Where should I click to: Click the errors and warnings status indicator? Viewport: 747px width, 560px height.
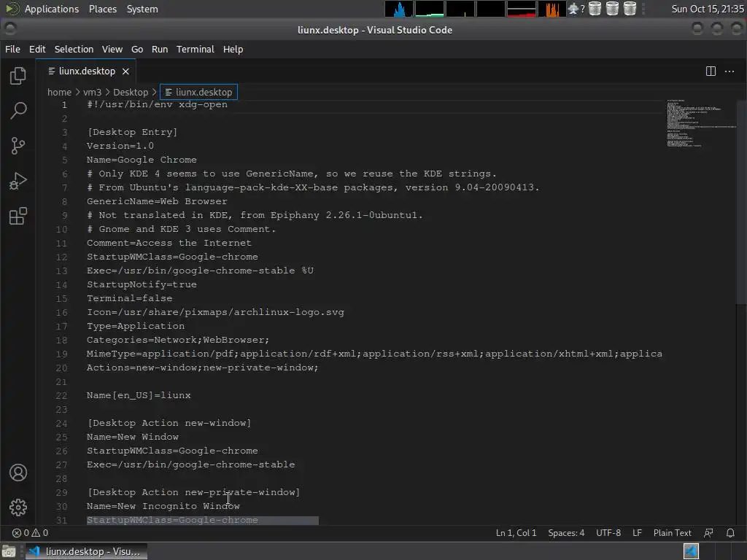click(x=30, y=532)
